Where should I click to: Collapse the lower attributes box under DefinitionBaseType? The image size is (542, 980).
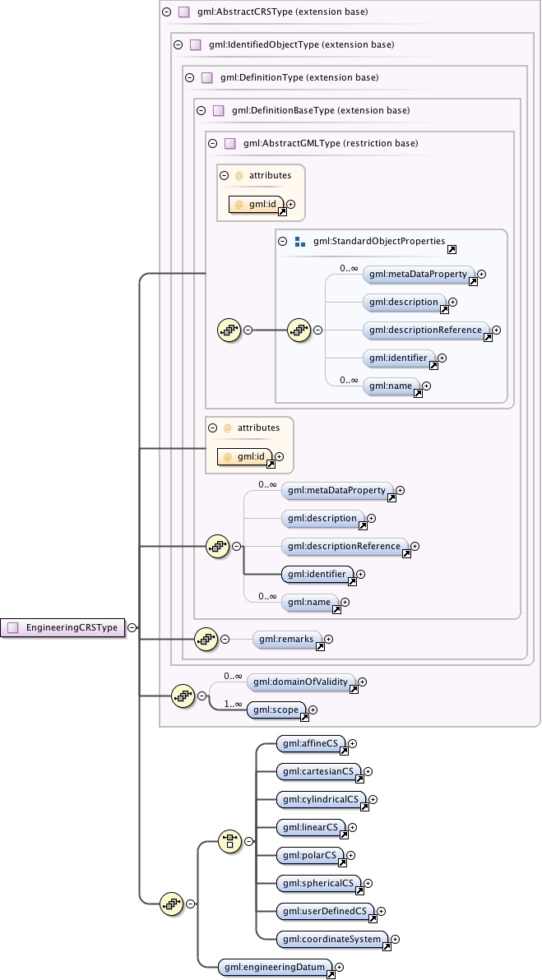(212, 428)
